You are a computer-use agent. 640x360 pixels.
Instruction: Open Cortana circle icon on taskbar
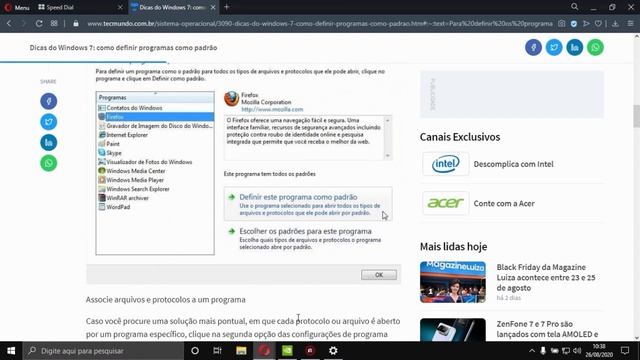(195, 351)
